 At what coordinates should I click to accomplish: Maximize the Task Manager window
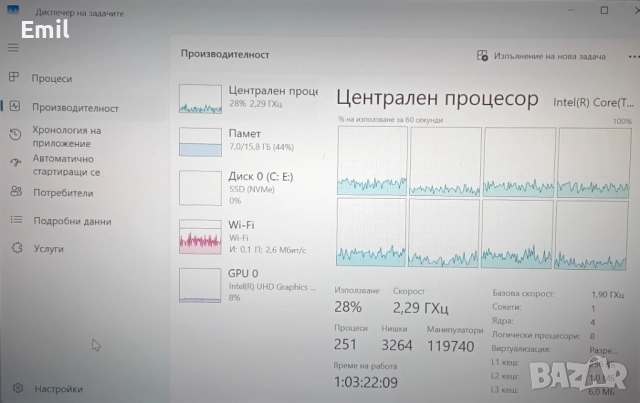pyautogui.click(x=604, y=10)
